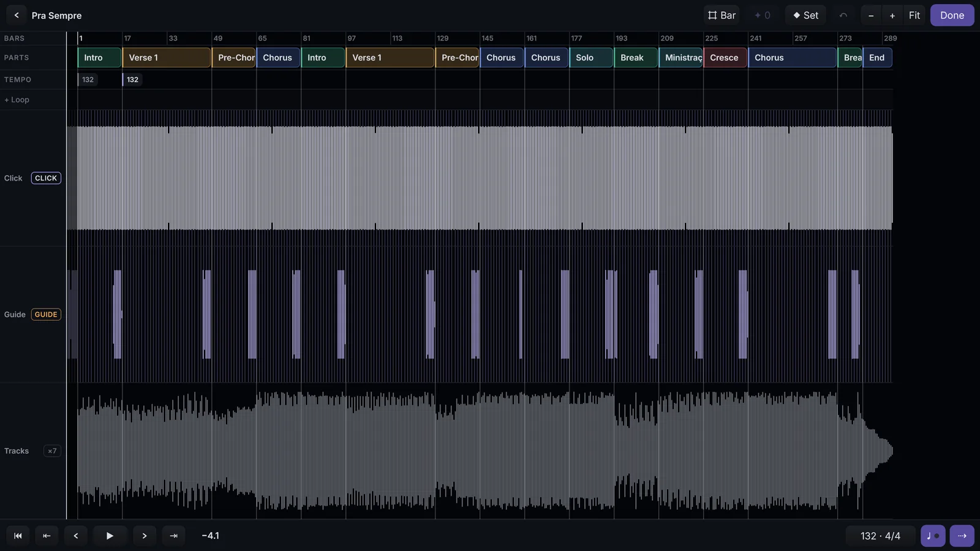980x551 pixels.
Task: Toggle the CLICK track badge
Action: pyautogui.click(x=46, y=178)
